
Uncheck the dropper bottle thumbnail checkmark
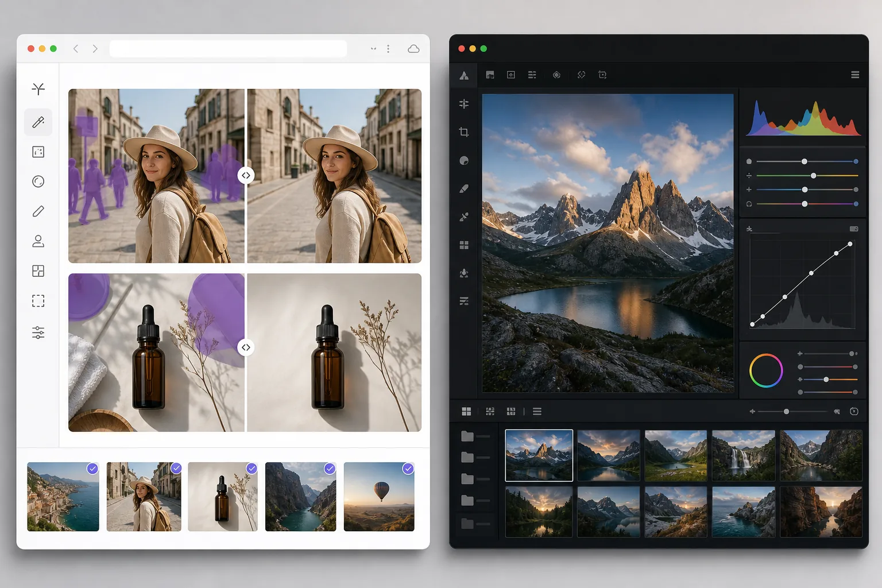252,469
